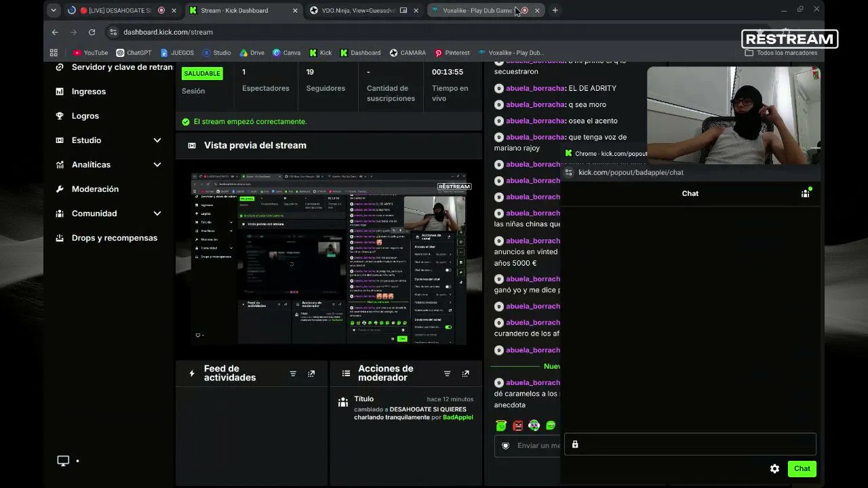Open the Voxalike - Play Dub bookmark
Viewport: 868px width, 488px height.
pyautogui.click(x=511, y=53)
